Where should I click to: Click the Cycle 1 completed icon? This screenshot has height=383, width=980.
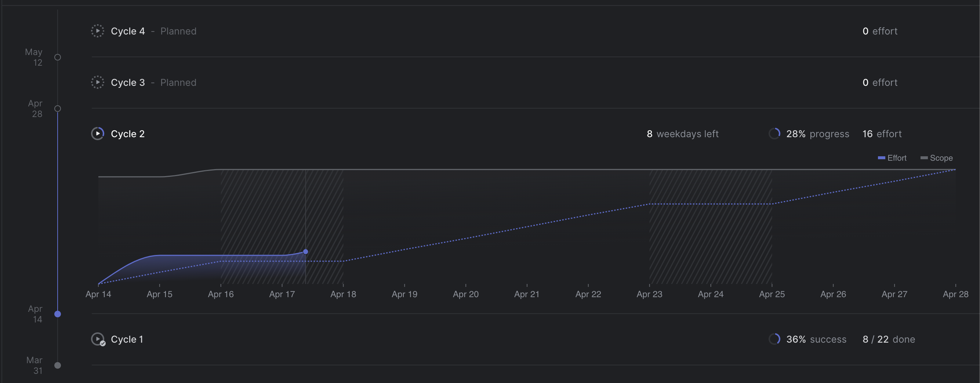coord(98,339)
